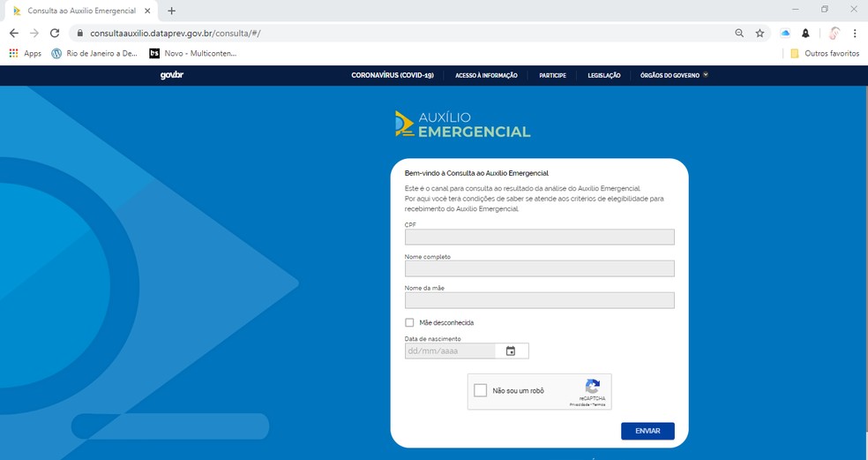This screenshot has width=868, height=460.
Task: Click the reCAPTCHA logo
Action: tap(592, 387)
